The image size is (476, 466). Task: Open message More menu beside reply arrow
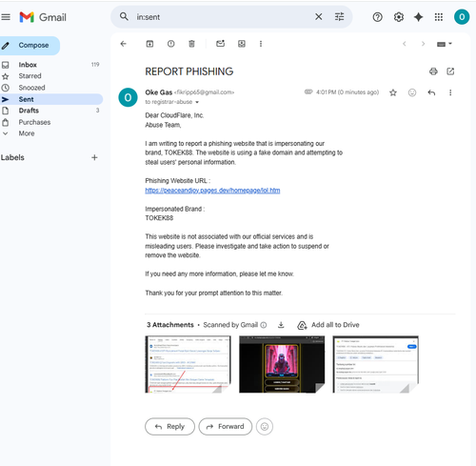[x=450, y=92]
